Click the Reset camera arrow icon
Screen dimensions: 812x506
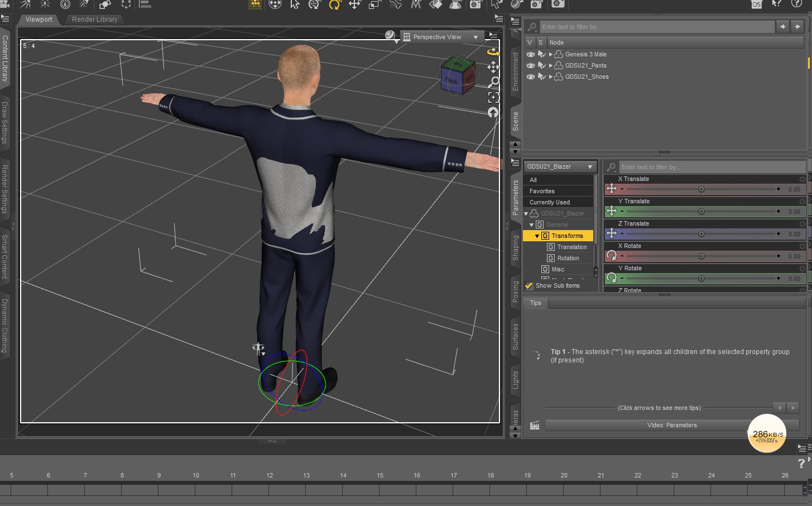click(493, 113)
